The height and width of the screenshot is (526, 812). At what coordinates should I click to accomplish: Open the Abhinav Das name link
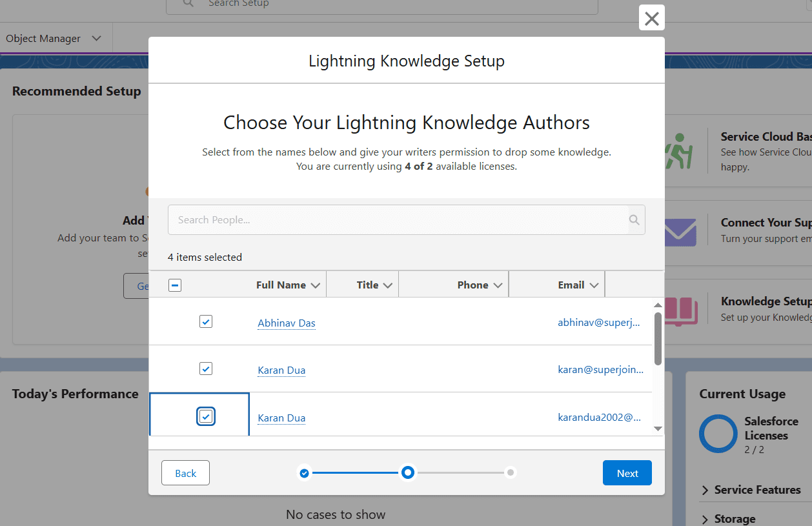click(287, 323)
